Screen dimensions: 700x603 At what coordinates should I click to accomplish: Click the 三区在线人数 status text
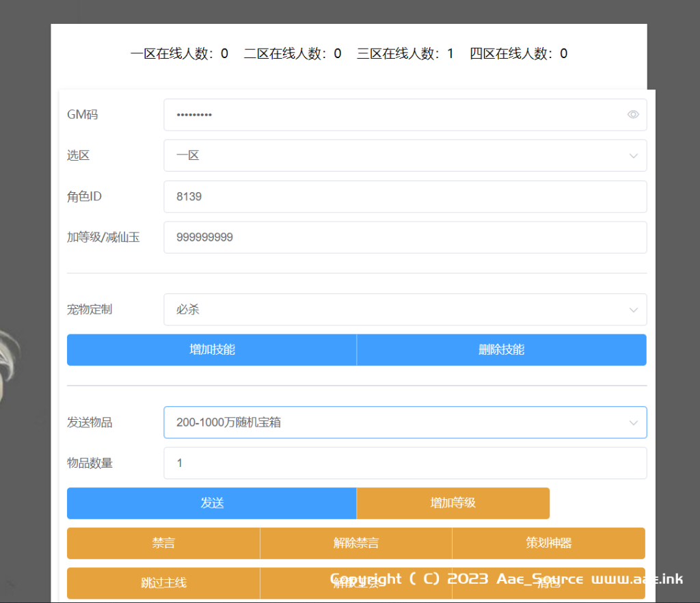coord(405,54)
